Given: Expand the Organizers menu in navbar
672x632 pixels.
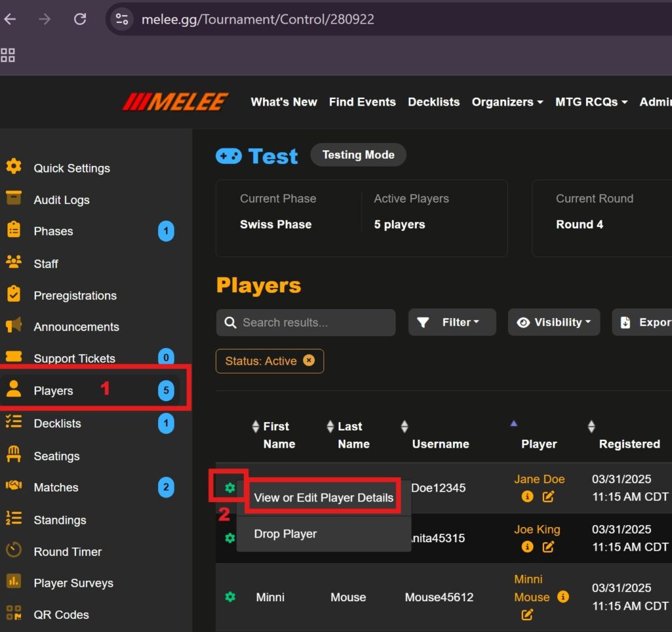Looking at the screenshot, I should pos(507,102).
